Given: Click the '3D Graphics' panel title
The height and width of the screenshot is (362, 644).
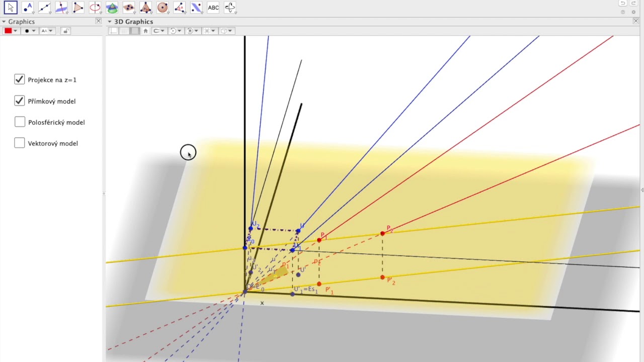Looking at the screenshot, I should (x=133, y=22).
